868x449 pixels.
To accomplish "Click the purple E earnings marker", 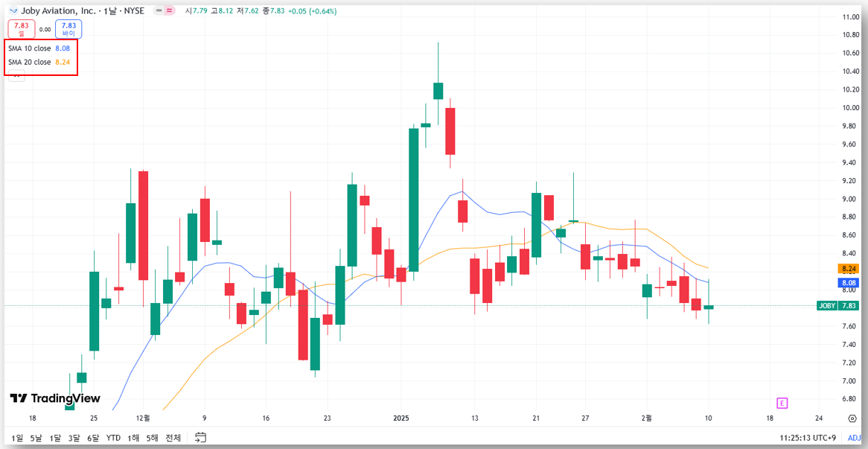I will coord(782,403).
